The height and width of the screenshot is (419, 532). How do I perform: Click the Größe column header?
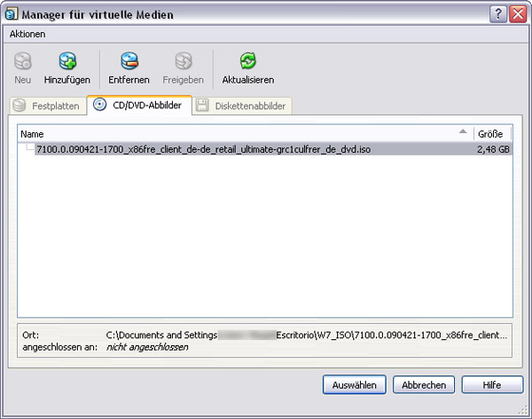(x=492, y=133)
